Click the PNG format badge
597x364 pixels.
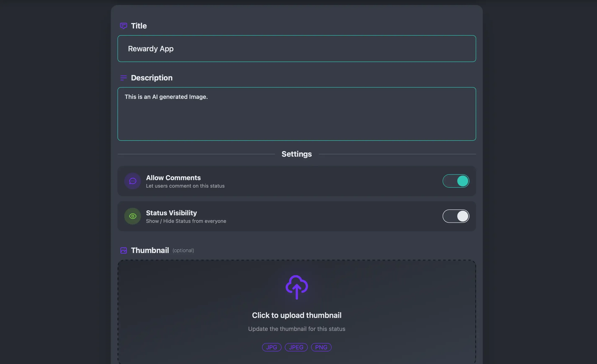pos(321,347)
